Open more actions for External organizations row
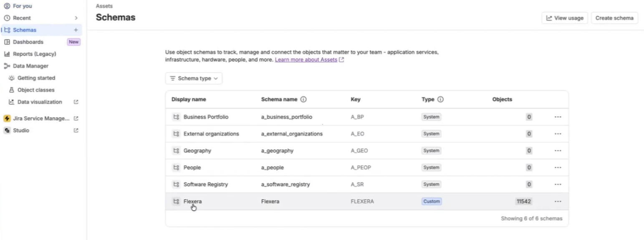 (x=558, y=134)
